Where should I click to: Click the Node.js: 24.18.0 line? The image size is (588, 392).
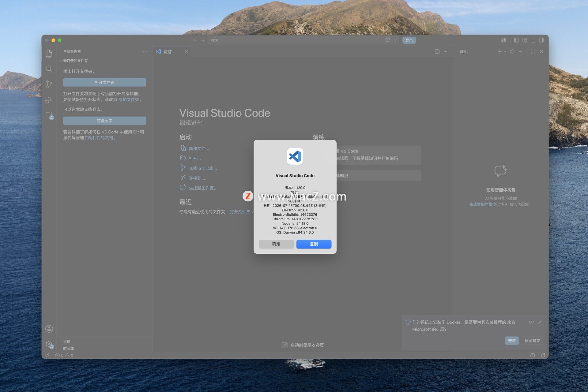295,224
